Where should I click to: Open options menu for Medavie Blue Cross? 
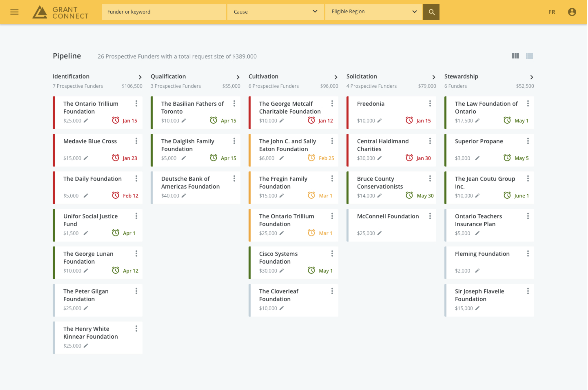tap(136, 141)
